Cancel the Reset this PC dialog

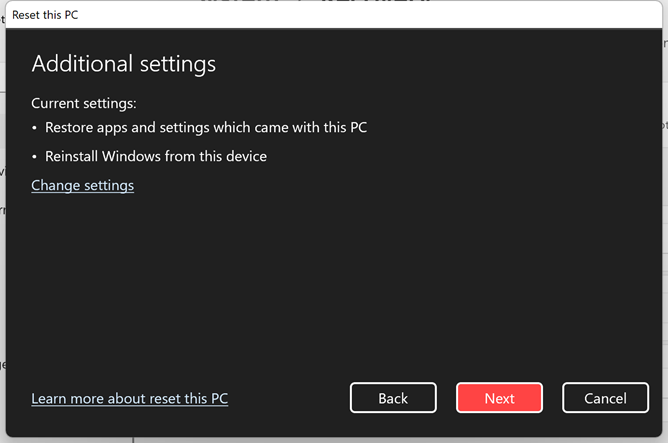point(605,398)
